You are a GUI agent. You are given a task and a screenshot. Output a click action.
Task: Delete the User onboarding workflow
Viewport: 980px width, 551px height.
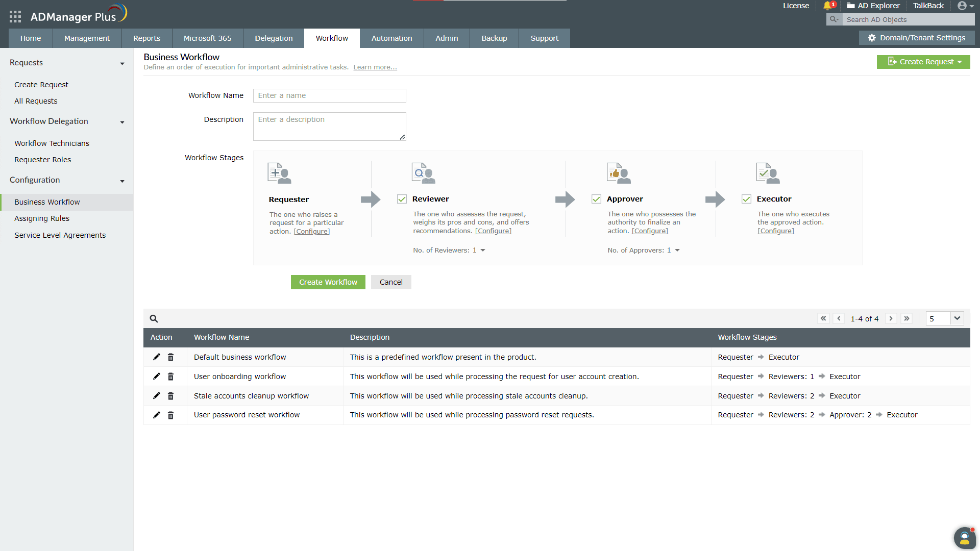point(171,377)
